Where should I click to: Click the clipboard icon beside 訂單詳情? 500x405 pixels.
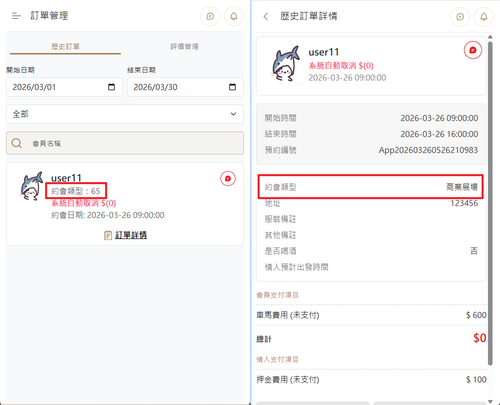pos(108,235)
